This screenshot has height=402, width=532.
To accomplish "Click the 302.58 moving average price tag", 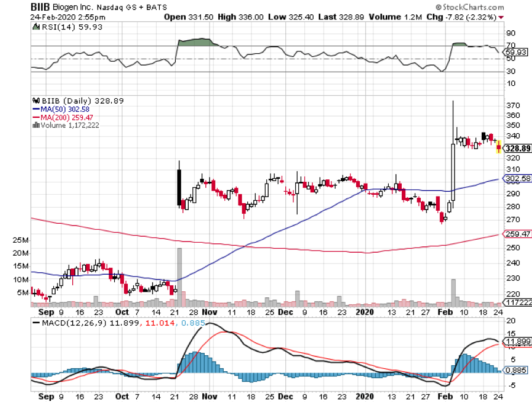I will (517, 179).
